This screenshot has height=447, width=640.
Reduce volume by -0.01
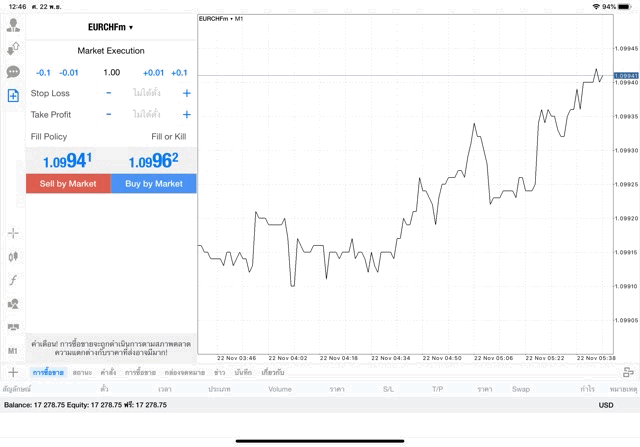69,73
